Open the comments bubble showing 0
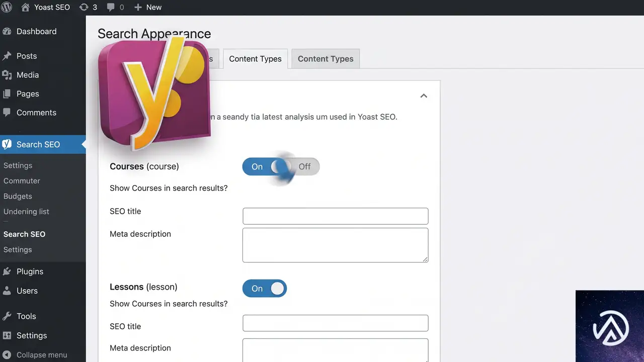 coord(111,8)
